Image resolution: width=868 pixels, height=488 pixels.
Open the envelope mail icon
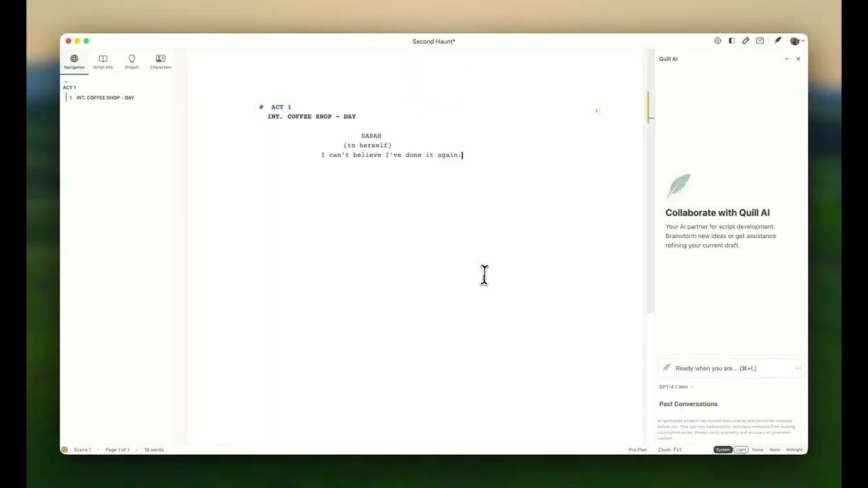760,41
